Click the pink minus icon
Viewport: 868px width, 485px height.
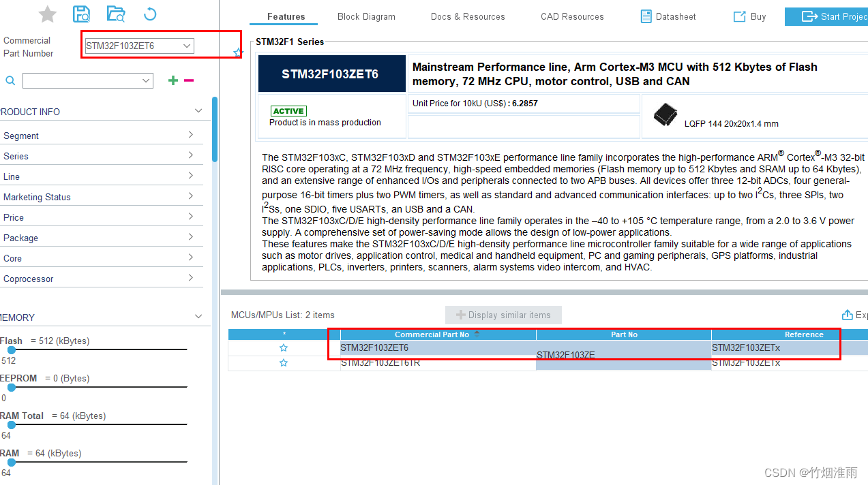click(189, 80)
